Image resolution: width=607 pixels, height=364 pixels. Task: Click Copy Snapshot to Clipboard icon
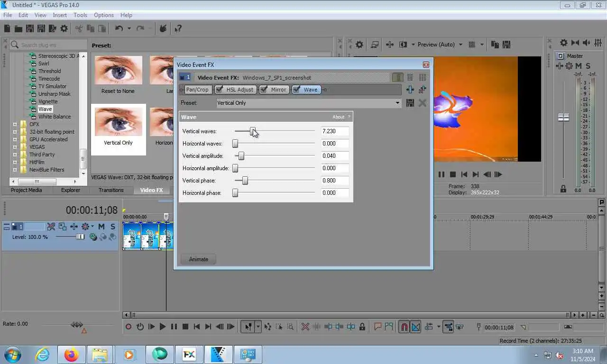coord(495,45)
